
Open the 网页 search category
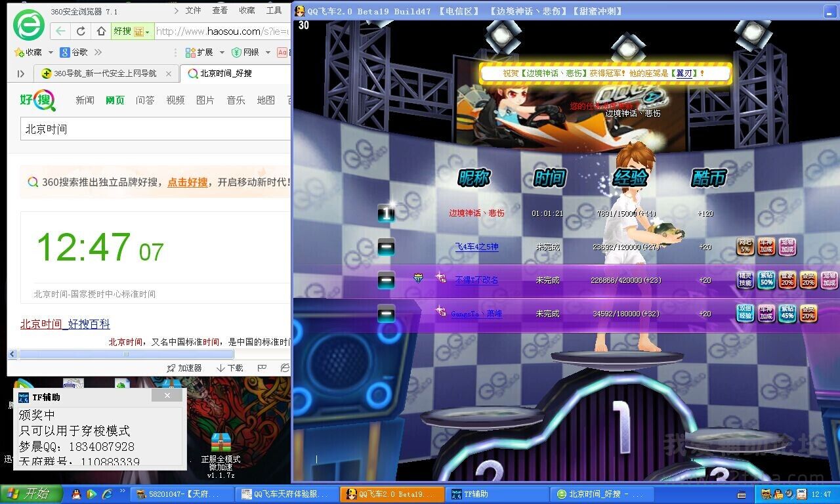click(x=115, y=100)
